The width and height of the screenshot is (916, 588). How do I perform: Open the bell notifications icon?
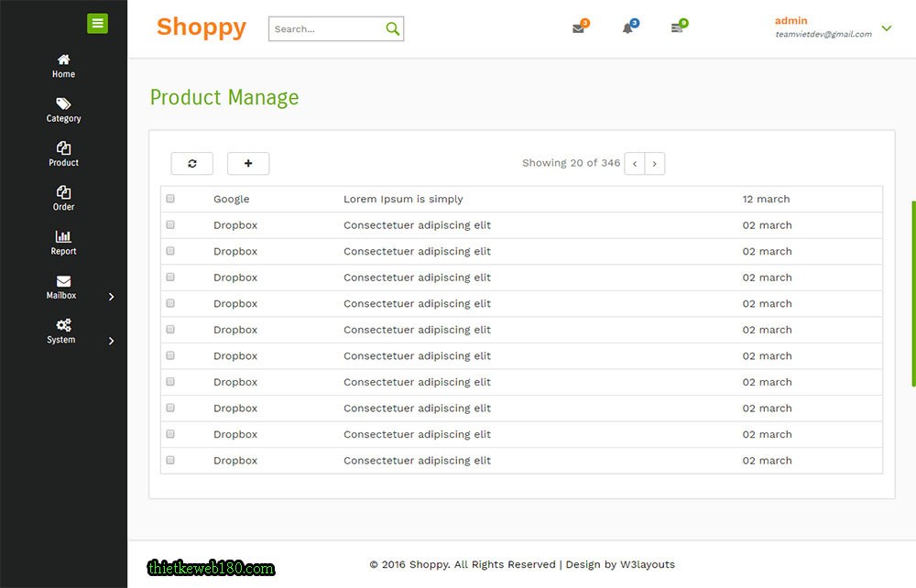(x=627, y=28)
